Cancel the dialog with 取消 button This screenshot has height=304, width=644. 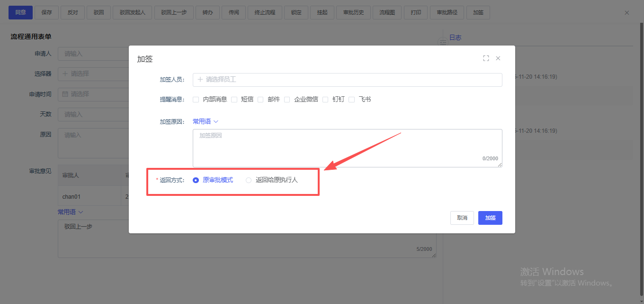tap(462, 218)
